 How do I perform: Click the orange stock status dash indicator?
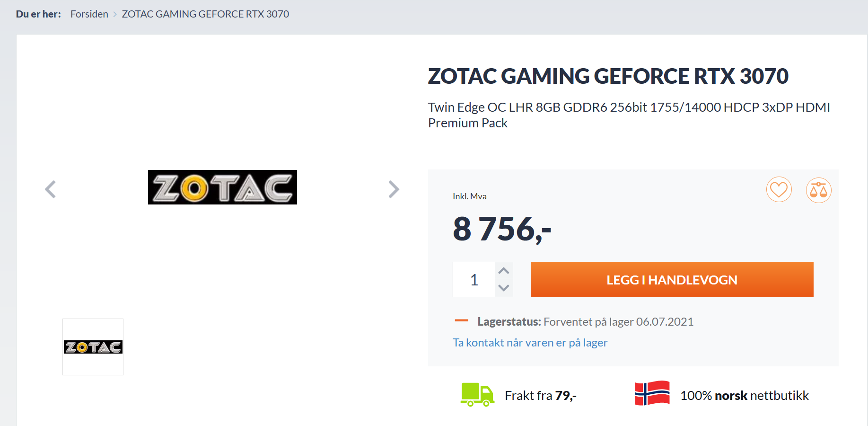pyautogui.click(x=461, y=321)
